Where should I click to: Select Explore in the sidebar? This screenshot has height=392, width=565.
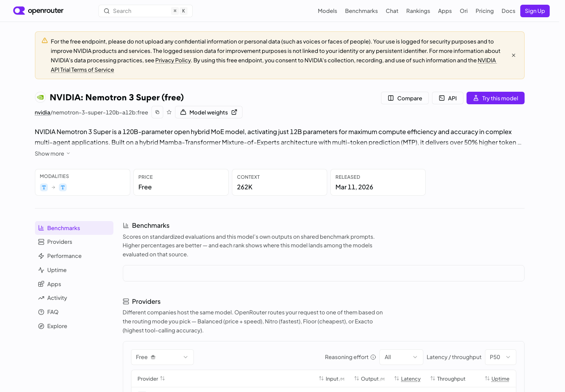tap(74, 326)
